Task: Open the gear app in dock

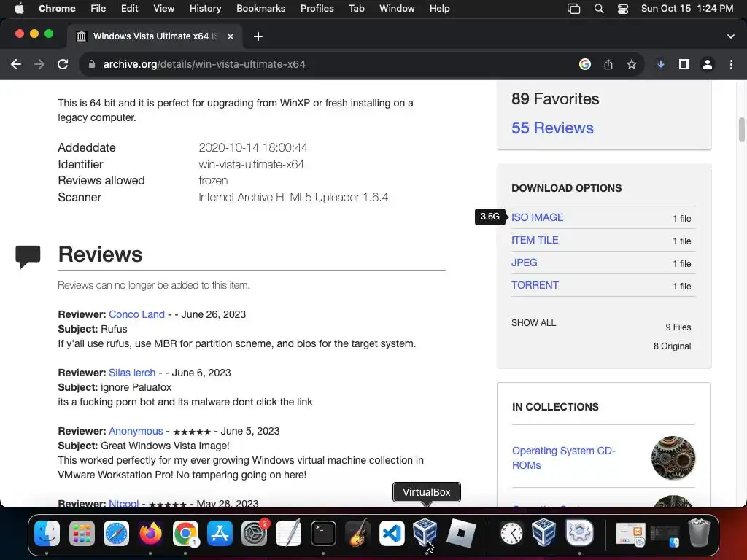Action: pyautogui.click(x=579, y=533)
